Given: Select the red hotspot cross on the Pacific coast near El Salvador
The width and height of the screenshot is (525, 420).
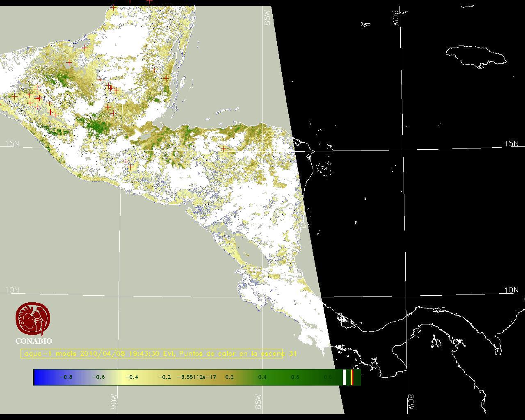Looking at the screenshot, I should point(130,167).
